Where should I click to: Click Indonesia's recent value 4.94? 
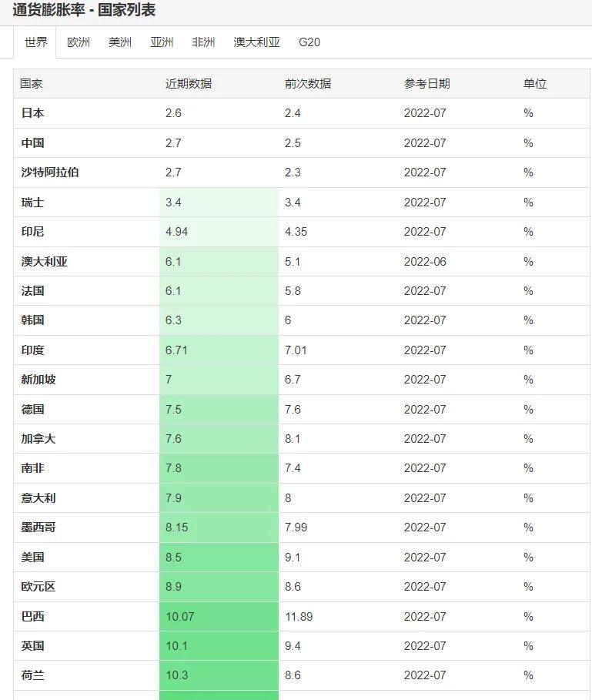pos(176,232)
